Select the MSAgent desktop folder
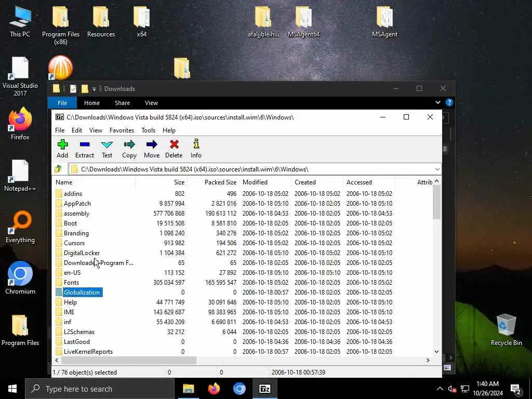Viewport: 532px width, 399px height. click(384, 22)
